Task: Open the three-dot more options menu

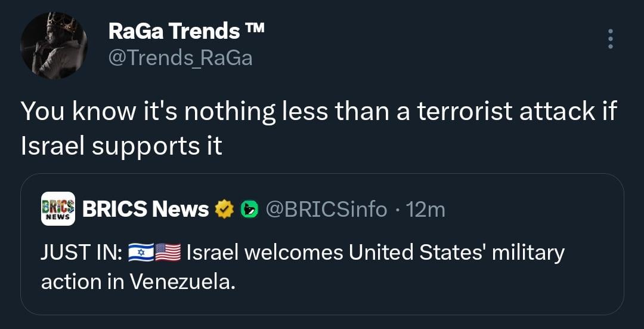Action: coord(609,39)
